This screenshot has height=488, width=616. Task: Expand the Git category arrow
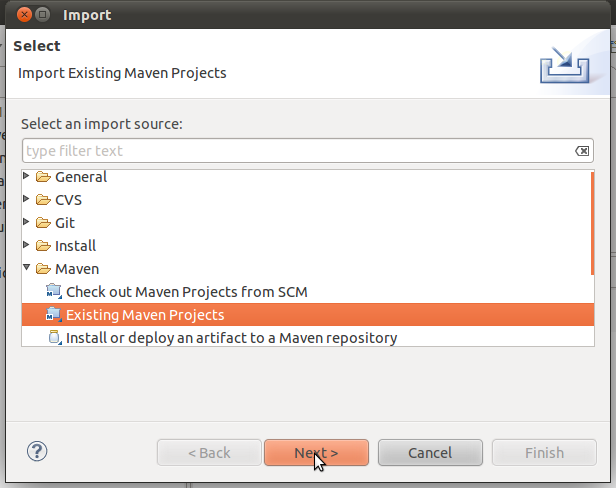(27, 223)
